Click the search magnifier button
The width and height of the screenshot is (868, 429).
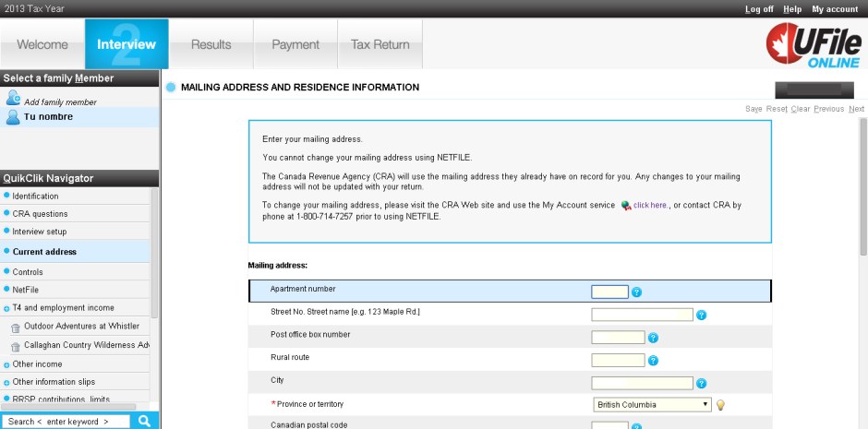click(x=144, y=422)
